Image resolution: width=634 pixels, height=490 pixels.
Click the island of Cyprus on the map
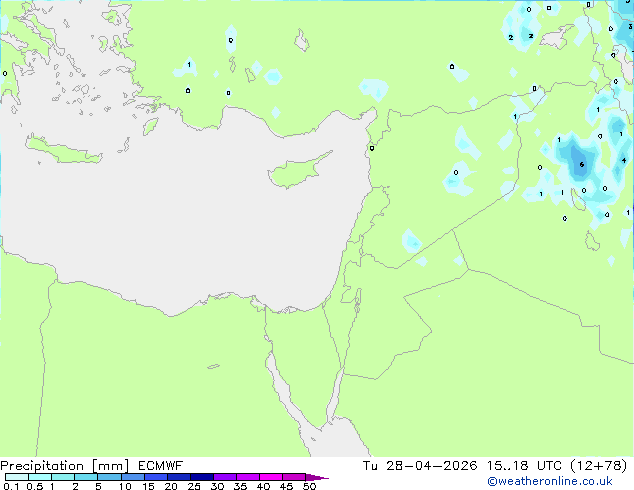pyautogui.click(x=297, y=172)
